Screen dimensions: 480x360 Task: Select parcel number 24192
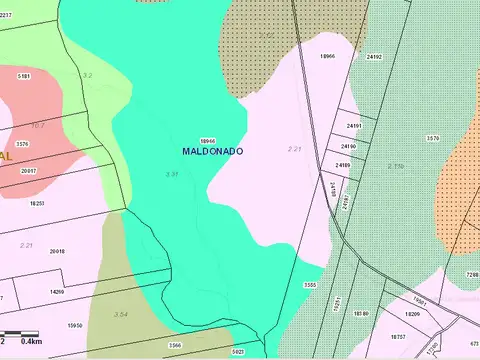tap(374, 57)
